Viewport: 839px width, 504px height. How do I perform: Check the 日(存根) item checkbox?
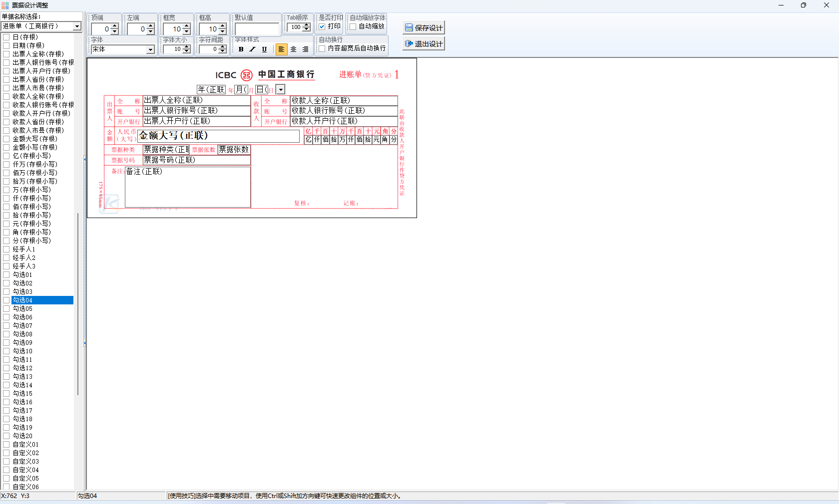pos(6,37)
